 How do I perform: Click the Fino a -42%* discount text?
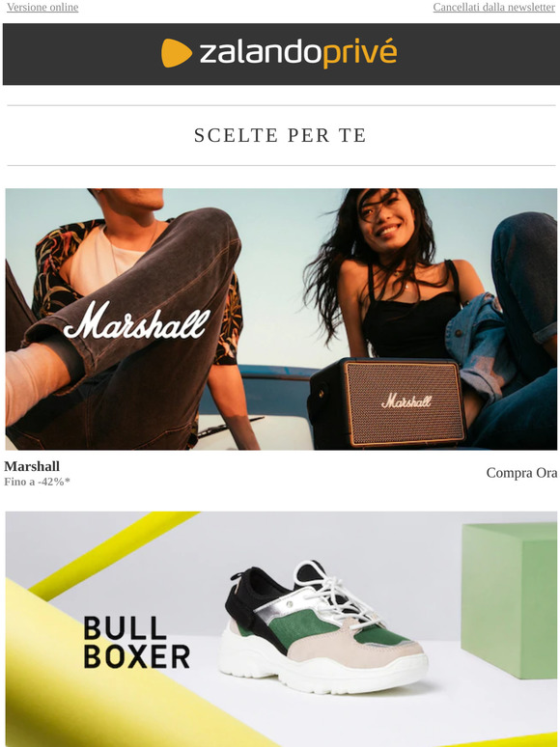click(x=38, y=482)
